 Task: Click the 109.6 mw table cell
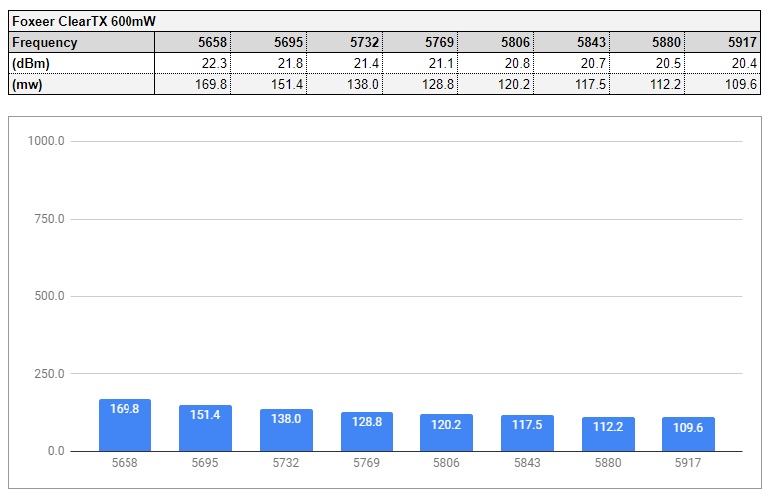pos(722,84)
